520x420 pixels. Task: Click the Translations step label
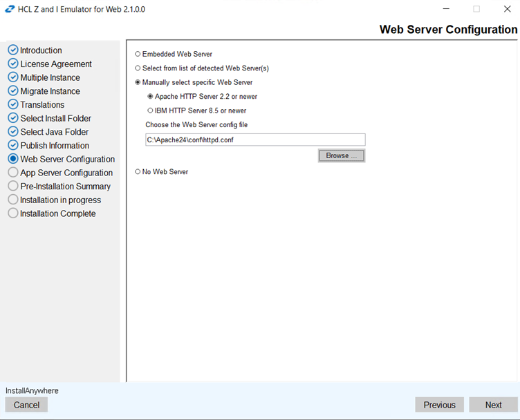pos(42,105)
